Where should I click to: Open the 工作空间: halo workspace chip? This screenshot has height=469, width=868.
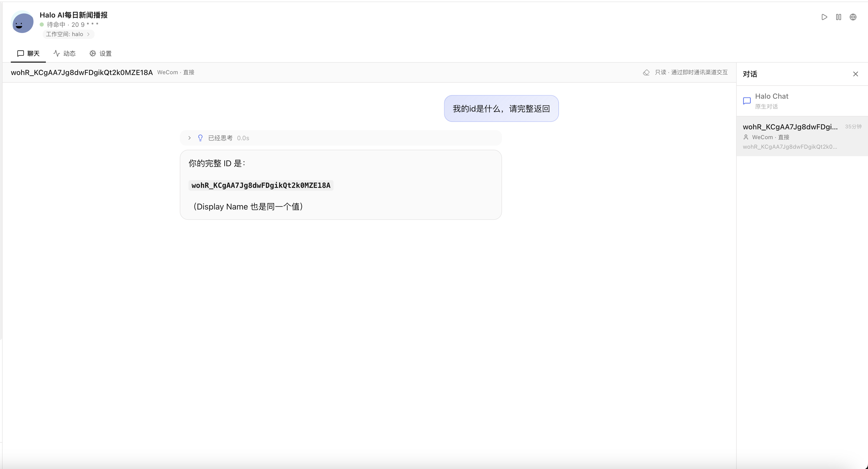[69, 34]
